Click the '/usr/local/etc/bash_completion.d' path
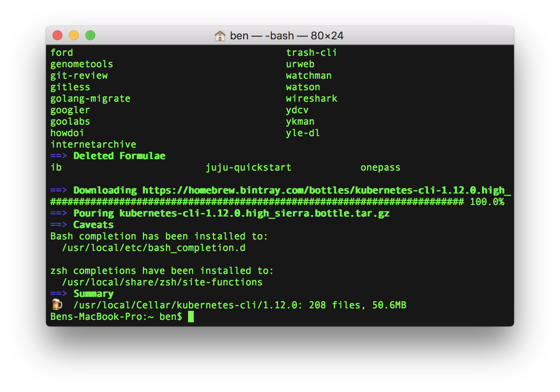Image resolution: width=560 pixels, height=392 pixels. 154,248
